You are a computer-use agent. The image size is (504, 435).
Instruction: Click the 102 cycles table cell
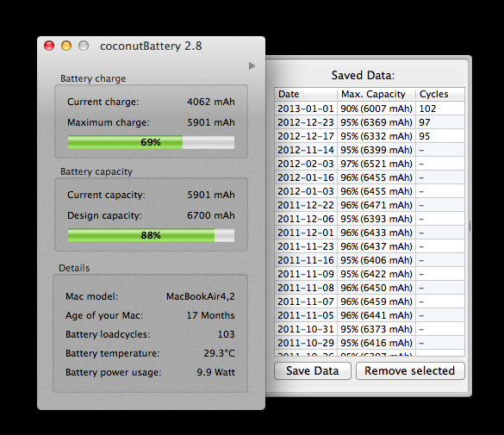pyautogui.click(x=440, y=109)
